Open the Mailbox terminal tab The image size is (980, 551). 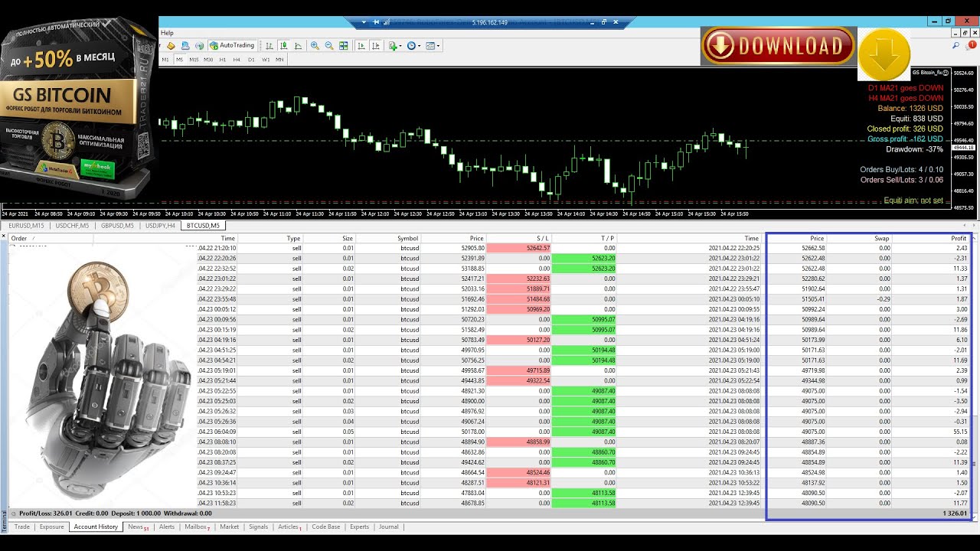[197, 527]
